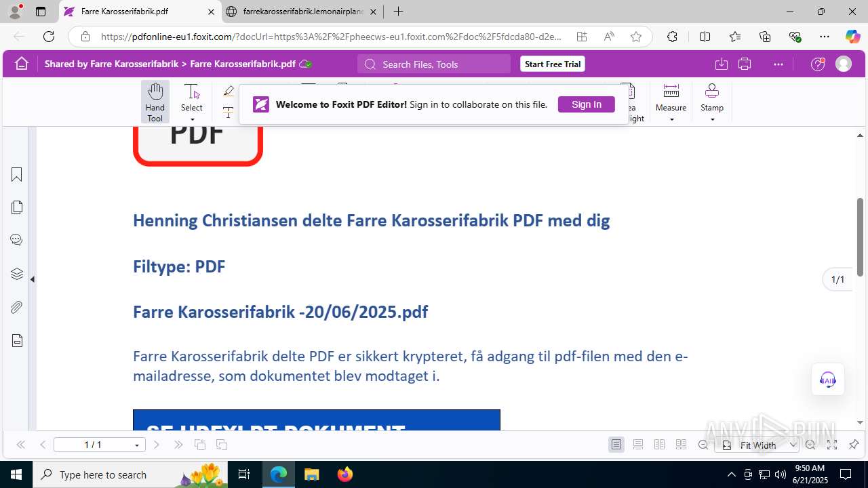Switch to Farre Karosserifabrik.pdf tab
The width and height of the screenshot is (868, 488).
coord(140,12)
